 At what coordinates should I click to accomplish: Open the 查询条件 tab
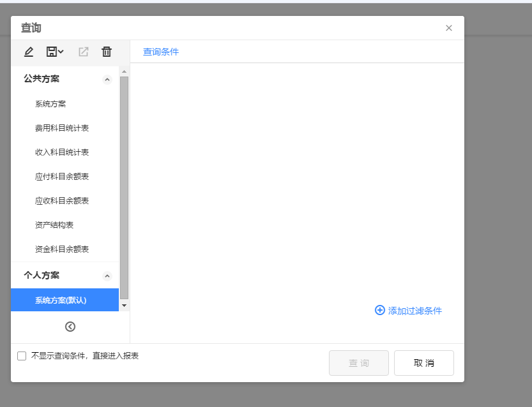161,52
